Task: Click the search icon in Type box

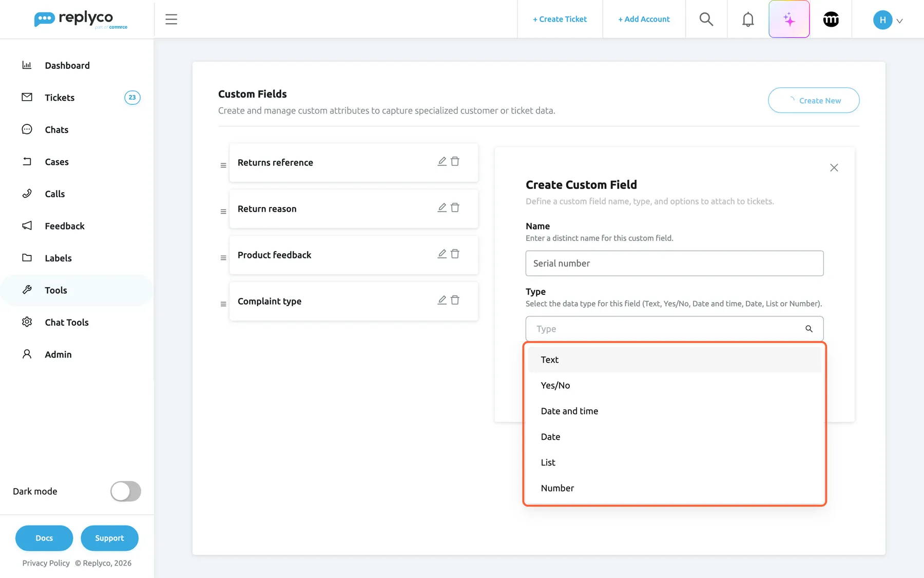Action: [x=809, y=329]
